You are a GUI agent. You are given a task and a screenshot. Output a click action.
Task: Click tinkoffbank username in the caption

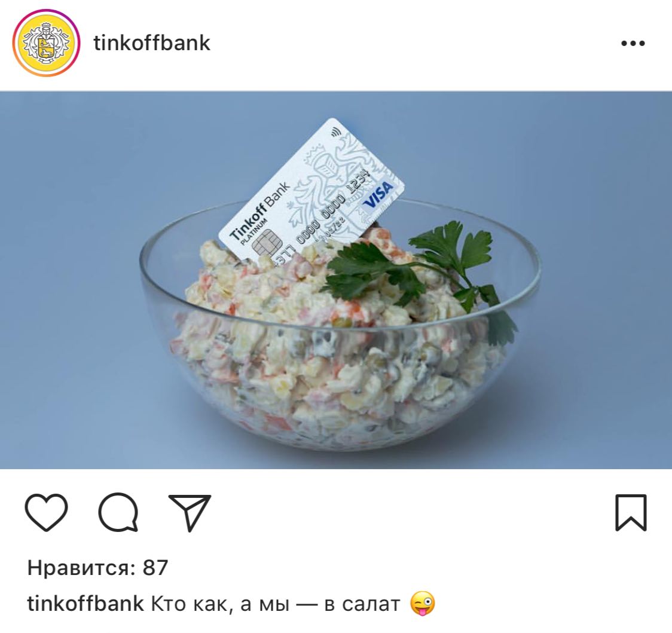pos(85,604)
